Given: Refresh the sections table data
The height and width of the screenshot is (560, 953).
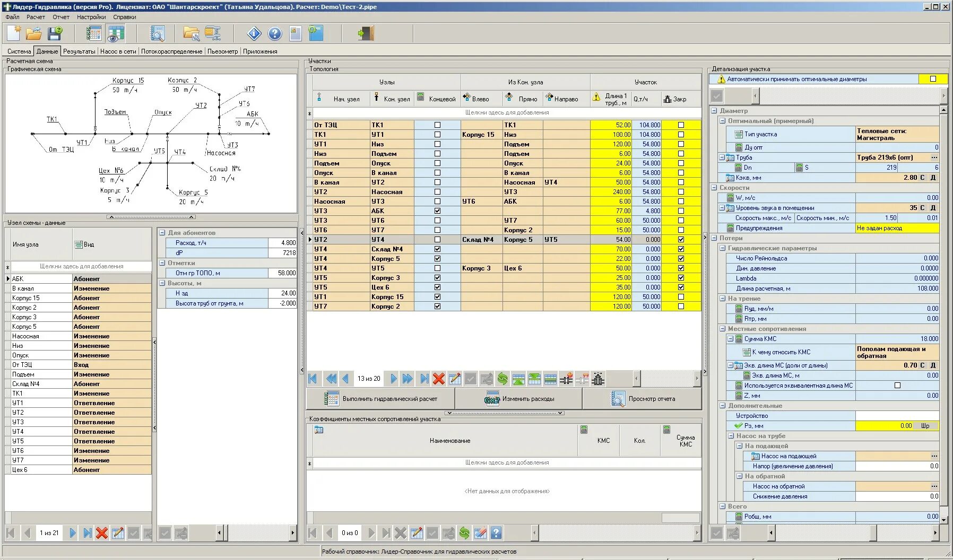Looking at the screenshot, I should pos(503,379).
